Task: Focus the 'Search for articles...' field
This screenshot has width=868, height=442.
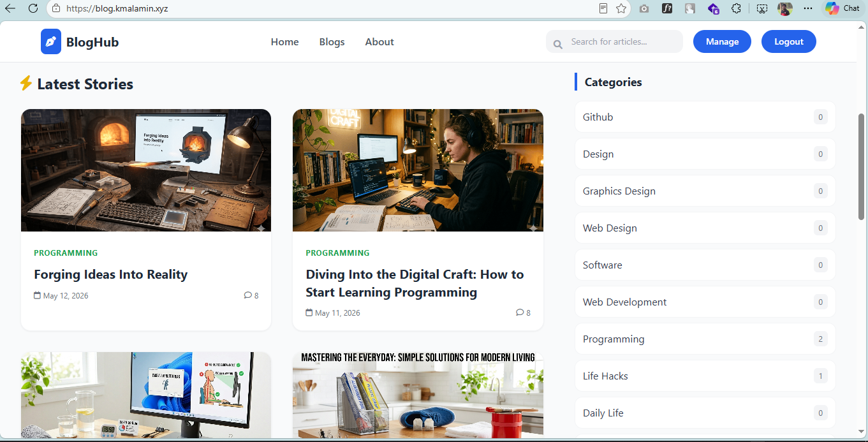Action: point(614,41)
